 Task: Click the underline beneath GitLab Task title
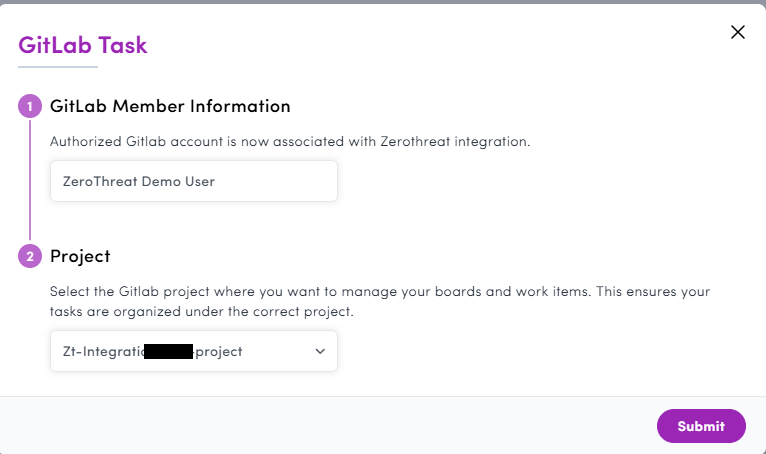(x=57, y=67)
